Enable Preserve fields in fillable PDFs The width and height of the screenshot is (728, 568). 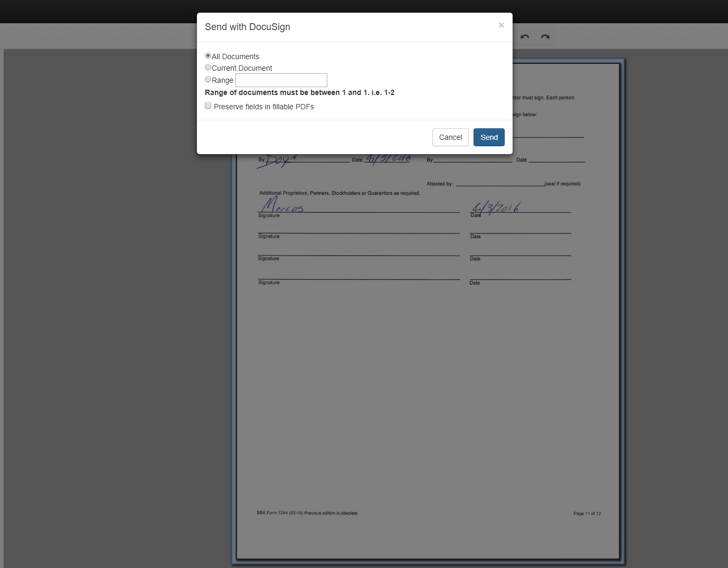pyautogui.click(x=208, y=106)
